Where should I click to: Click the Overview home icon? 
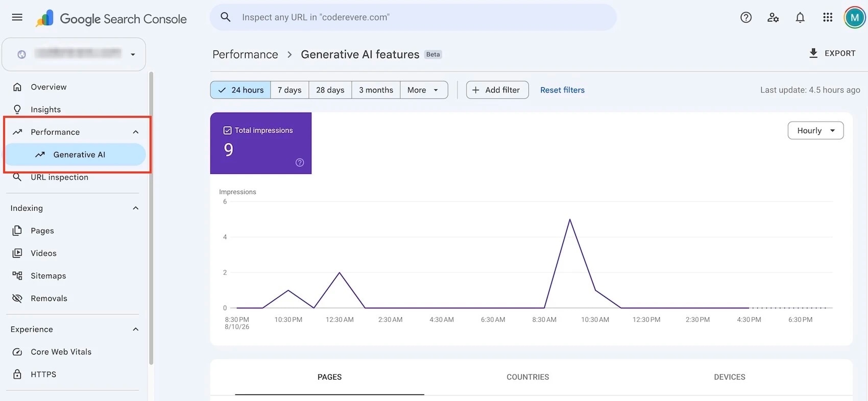(17, 87)
